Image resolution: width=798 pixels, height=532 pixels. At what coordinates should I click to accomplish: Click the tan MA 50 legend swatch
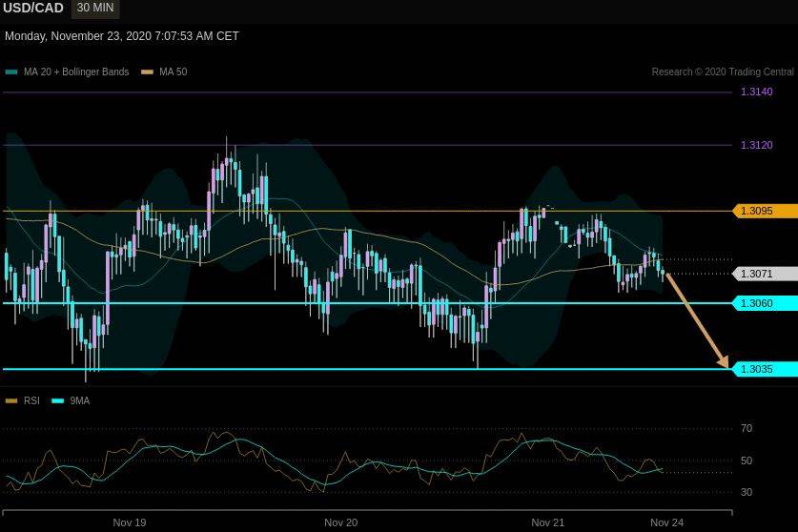(147, 72)
